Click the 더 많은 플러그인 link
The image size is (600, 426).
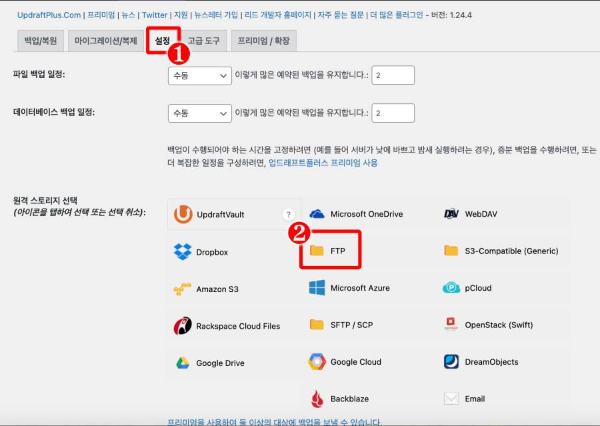(x=396, y=15)
